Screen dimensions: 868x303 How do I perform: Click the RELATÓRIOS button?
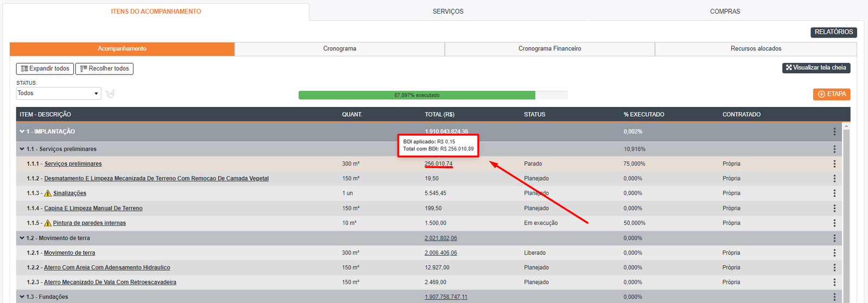tap(833, 32)
